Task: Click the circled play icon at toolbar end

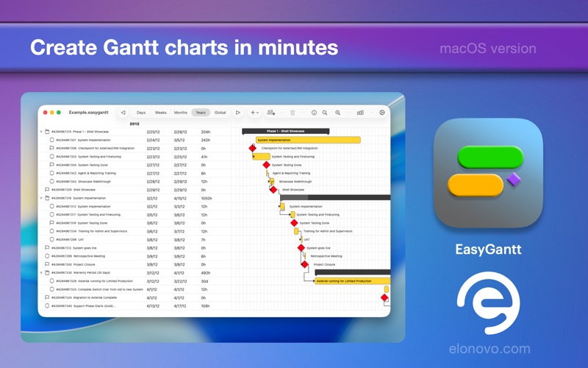Action: [381, 113]
